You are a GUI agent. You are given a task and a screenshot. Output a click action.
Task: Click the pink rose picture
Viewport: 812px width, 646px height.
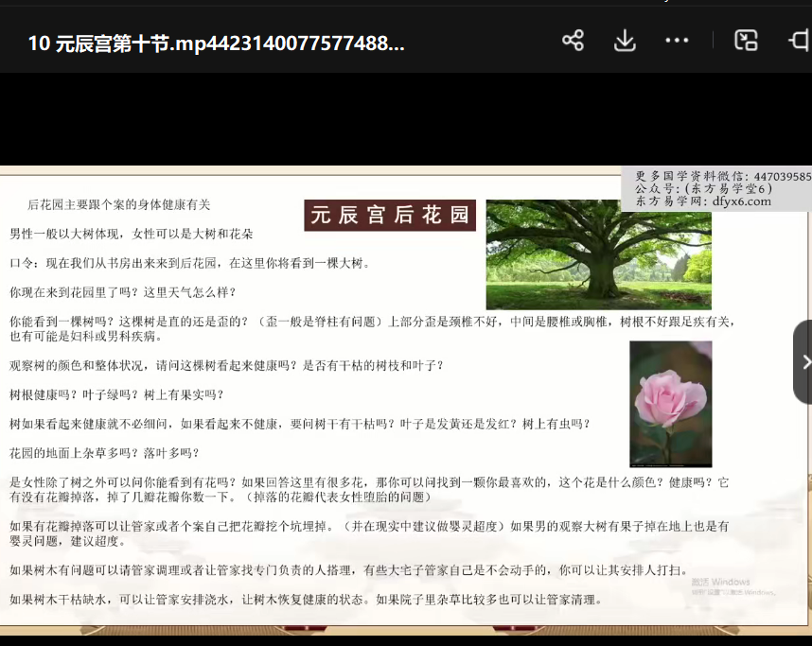coord(670,404)
